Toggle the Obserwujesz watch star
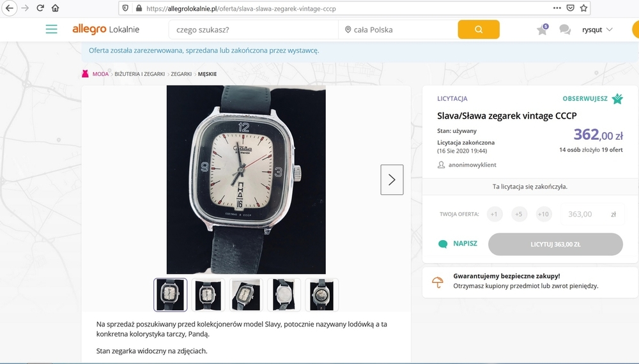 point(617,98)
